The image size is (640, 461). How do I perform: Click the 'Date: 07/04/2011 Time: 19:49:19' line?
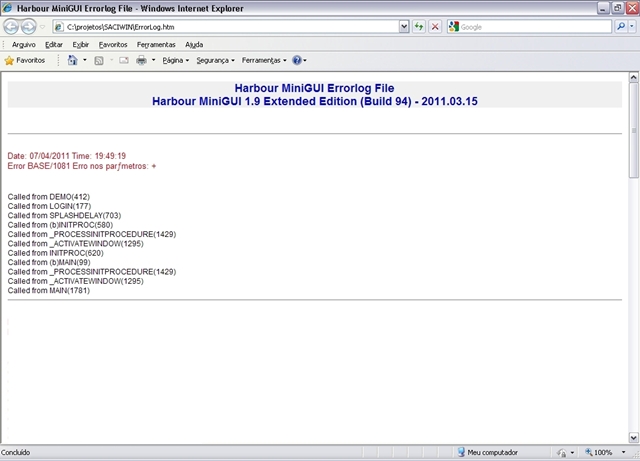(x=67, y=156)
